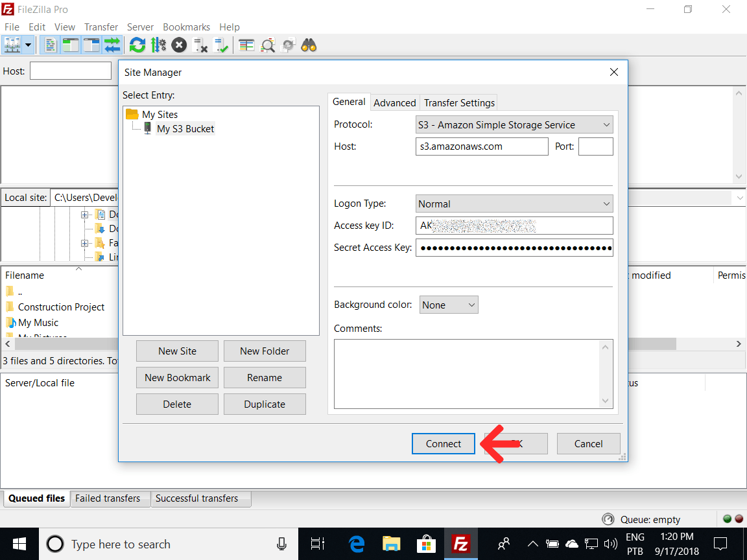Switch to the Transfer Settings tab
The width and height of the screenshot is (747, 560).
point(458,102)
